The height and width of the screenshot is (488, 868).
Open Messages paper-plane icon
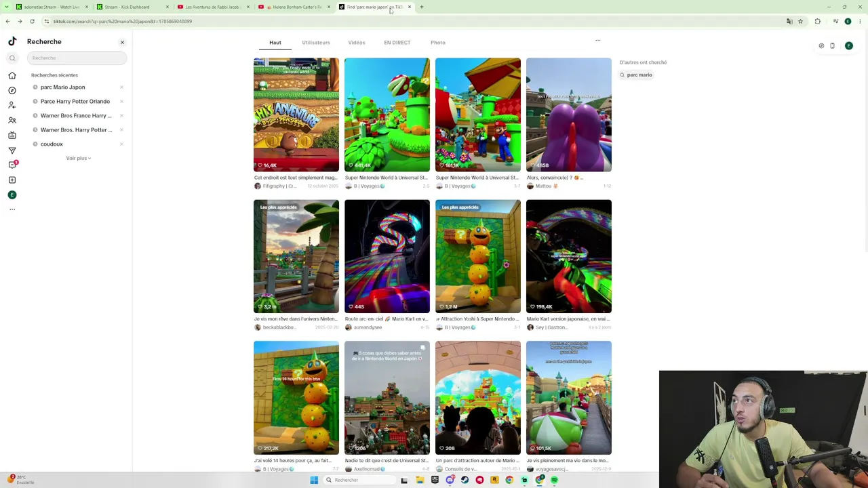coord(12,150)
